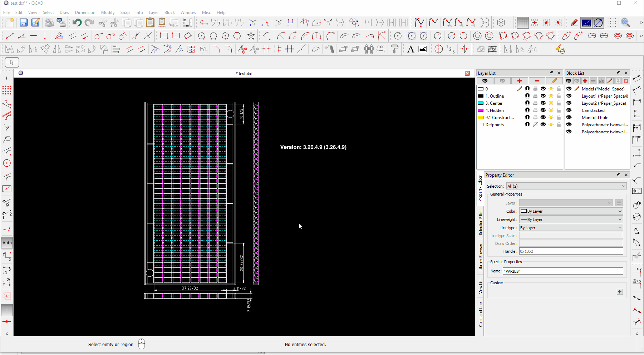Click the paint roller tool icon
Image resolution: width=644 pixels, height=355 pixels.
click(x=395, y=49)
